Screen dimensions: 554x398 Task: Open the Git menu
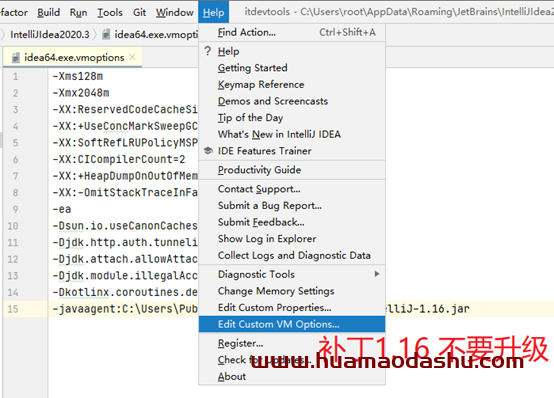139,12
